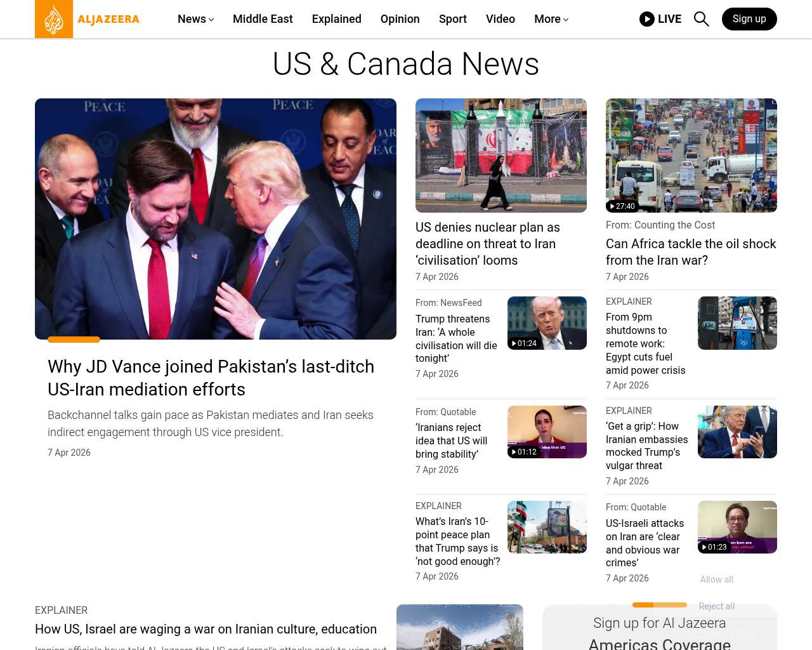This screenshot has height=650, width=812.
Task: Play the 27:40 Counting the Cost video
Action: (x=691, y=156)
